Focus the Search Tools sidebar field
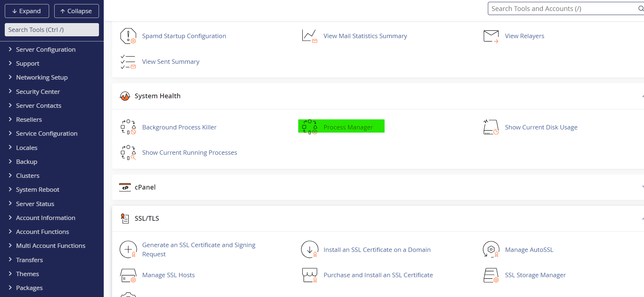644x297 pixels. [52, 30]
